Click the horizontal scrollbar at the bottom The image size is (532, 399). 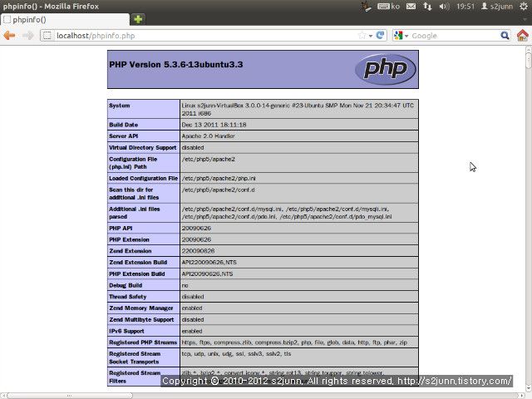[x=70, y=396]
